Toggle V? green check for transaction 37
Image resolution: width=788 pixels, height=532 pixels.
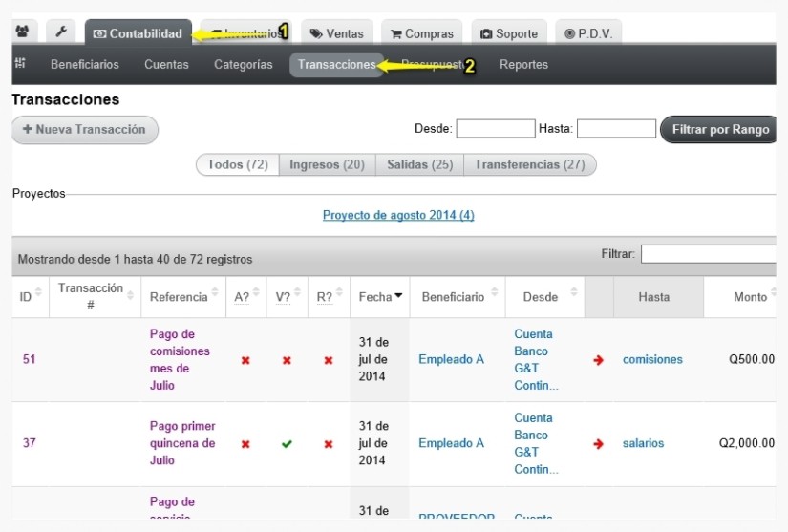tap(287, 444)
